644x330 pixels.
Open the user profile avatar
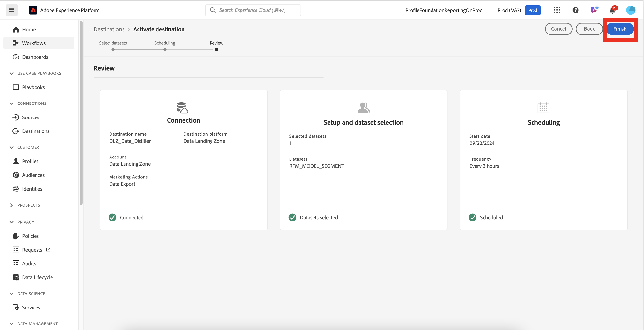631,10
